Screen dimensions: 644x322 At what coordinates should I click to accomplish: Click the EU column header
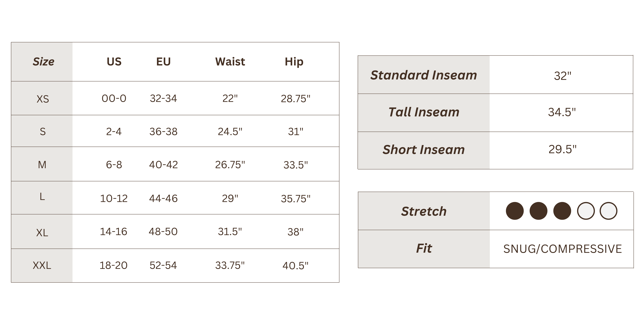tap(164, 62)
